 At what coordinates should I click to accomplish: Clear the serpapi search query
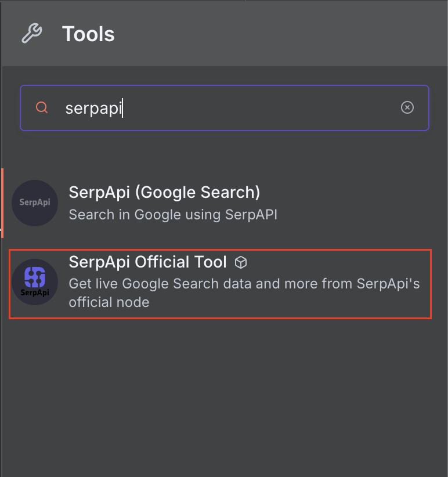coord(407,108)
